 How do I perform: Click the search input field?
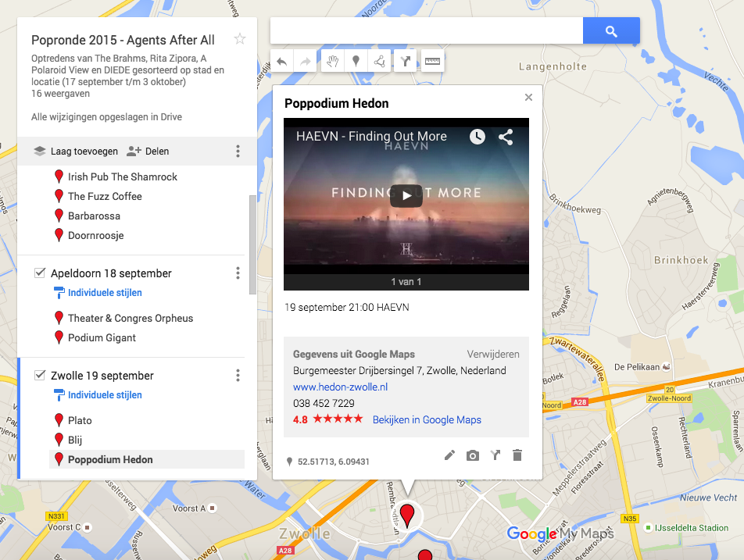click(x=427, y=30)
